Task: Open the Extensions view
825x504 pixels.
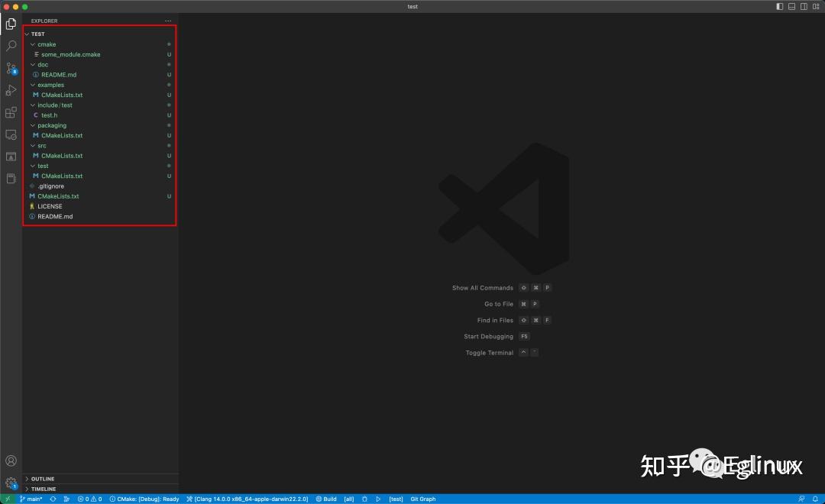Action: pos(11,112)
